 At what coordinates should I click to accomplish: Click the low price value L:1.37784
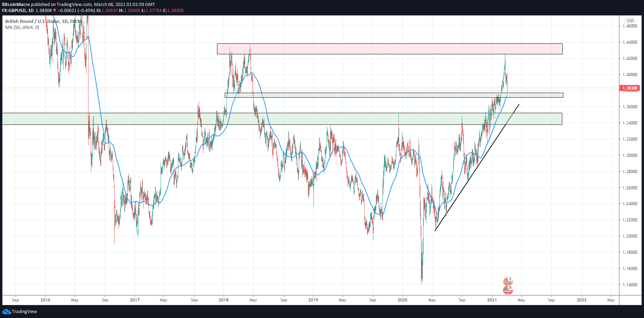point(151,11)
